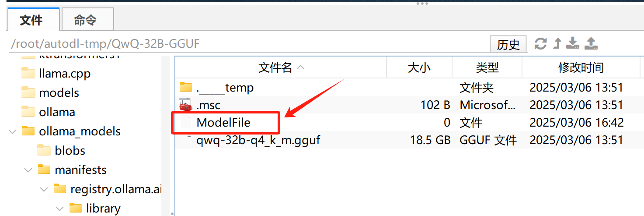
Task: Select llama.cpp in the folder tree
Action: (65, 74)
